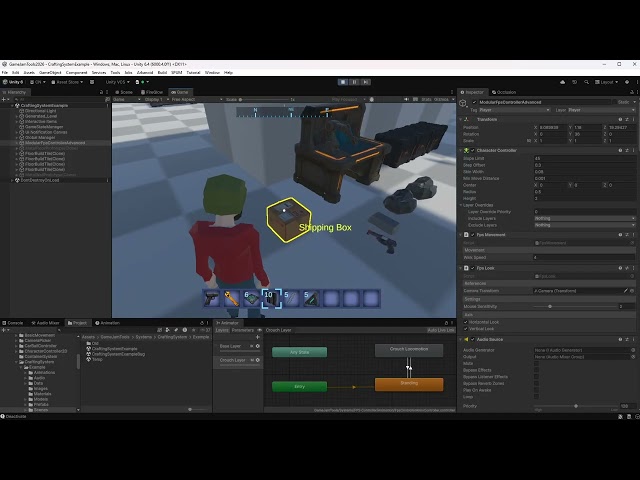Image resolution: width=640 pixels, height=480 pixels.
Task: Select the Any State node
Action: [x=300, y=352]
